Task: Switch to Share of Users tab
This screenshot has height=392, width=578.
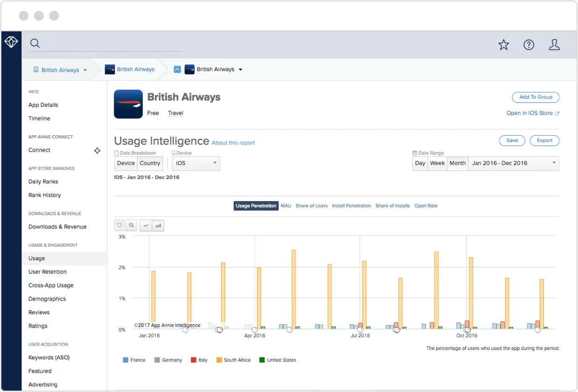Action: pyautogui.click(x=311, y=206)
